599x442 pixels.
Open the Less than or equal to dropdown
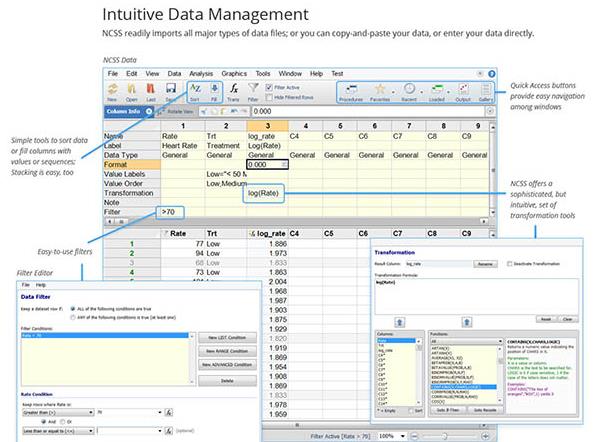click(x=58, y=431)
